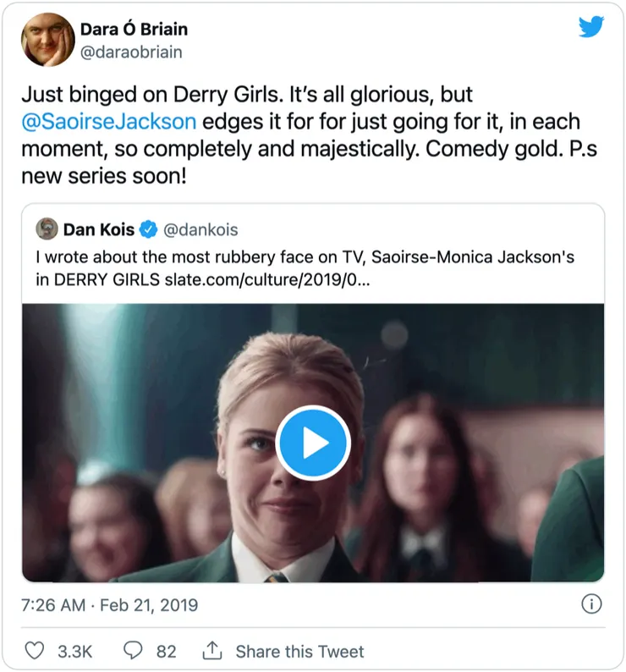Click the share arrow icon

click(x=211, y=651)
